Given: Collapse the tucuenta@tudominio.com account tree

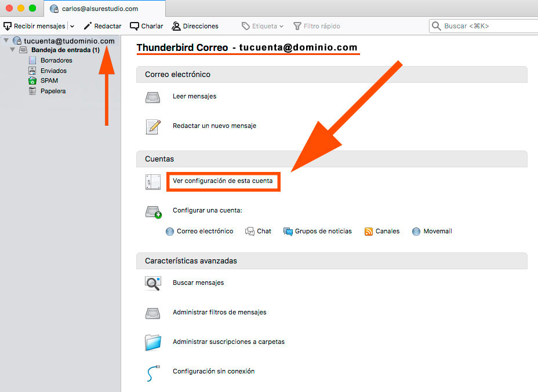Looking at the screenshot, I should pos(5,40).
